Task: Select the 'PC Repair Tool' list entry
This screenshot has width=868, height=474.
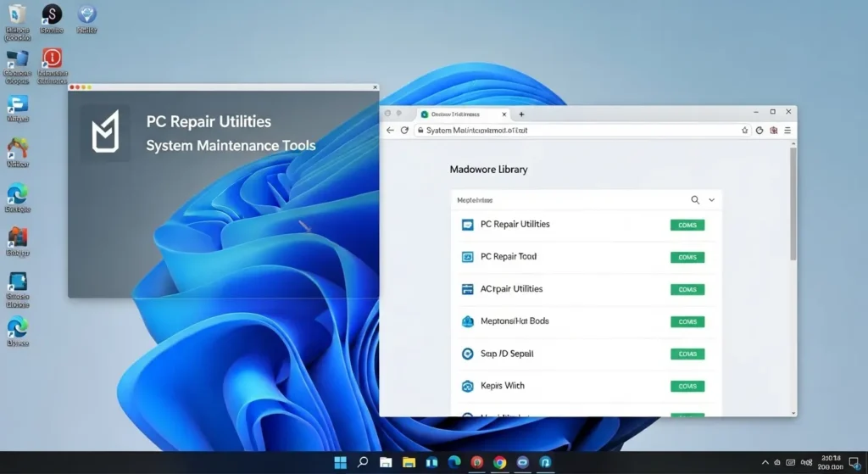Action: click(587, 257)
